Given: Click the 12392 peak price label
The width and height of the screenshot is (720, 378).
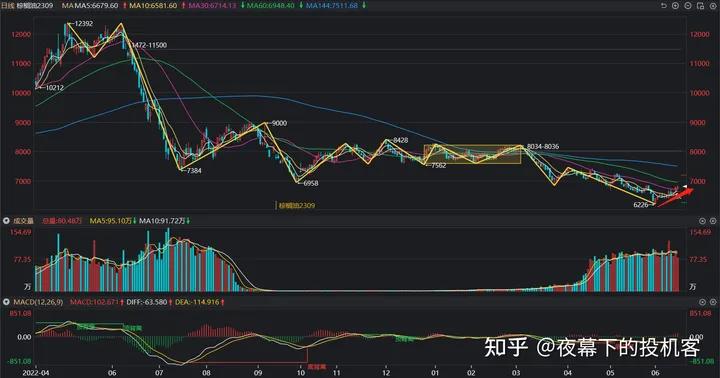Looking at the screenshot, I should pos(84,23).
